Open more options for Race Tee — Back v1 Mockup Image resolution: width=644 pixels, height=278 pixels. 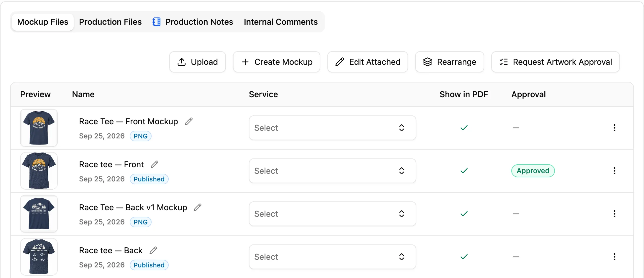pyautogui.click(x=615, y=214)
